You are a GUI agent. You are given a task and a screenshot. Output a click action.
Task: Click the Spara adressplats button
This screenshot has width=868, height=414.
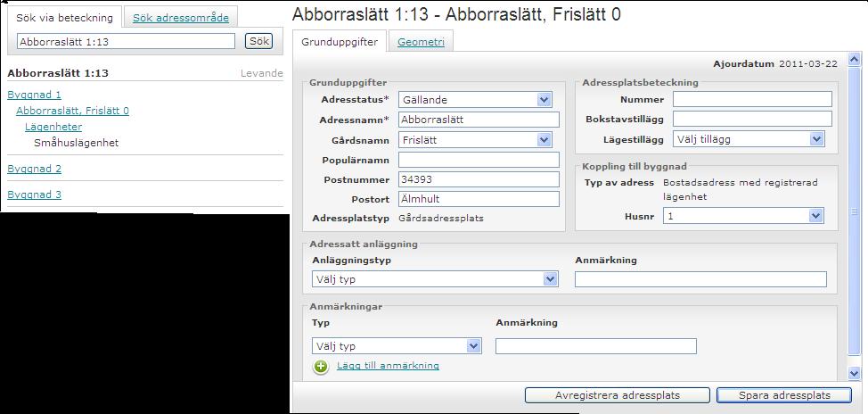(784, 395)
